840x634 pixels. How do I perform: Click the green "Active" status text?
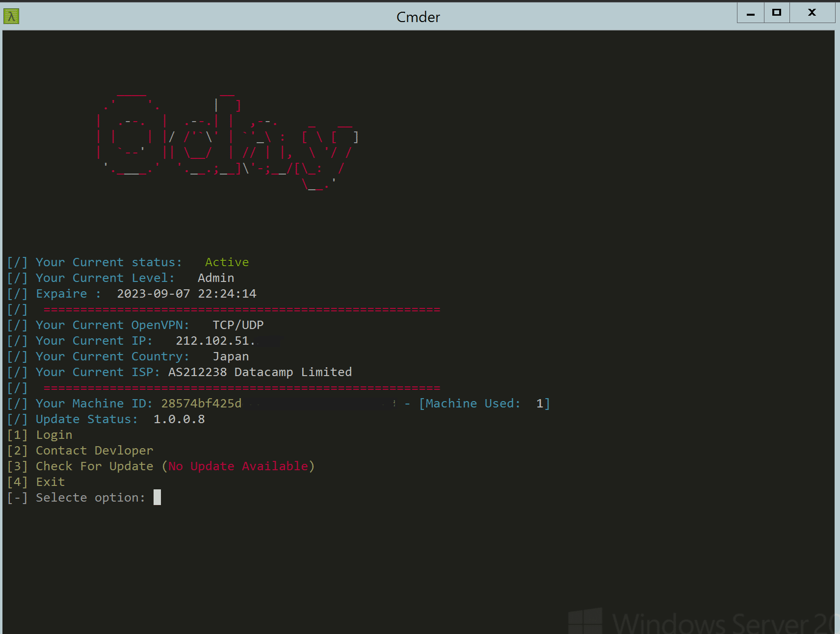227,262
